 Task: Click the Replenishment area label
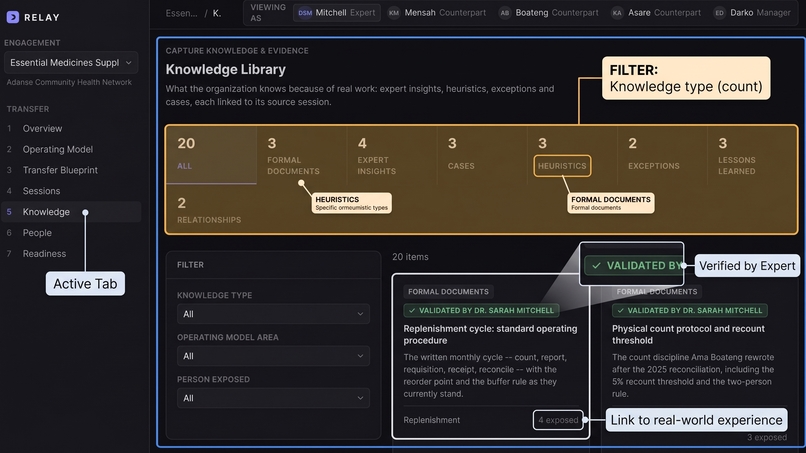[431, 420]
